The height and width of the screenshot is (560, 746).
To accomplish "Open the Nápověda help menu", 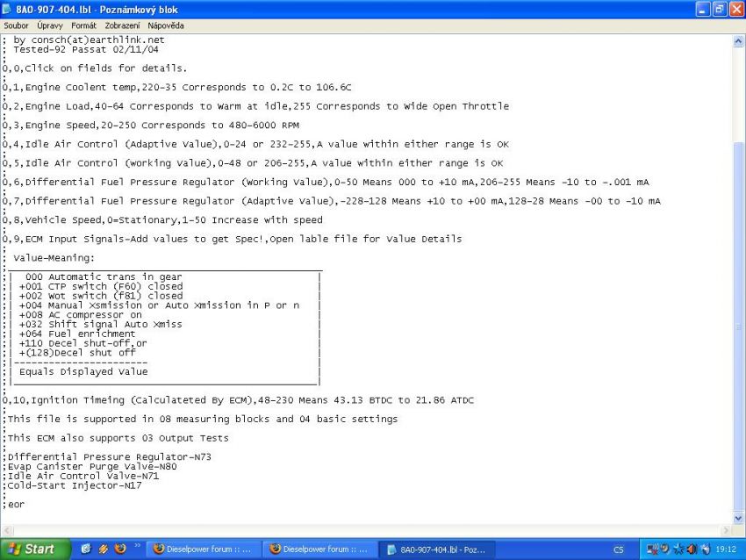I will (x=166, y=26).
